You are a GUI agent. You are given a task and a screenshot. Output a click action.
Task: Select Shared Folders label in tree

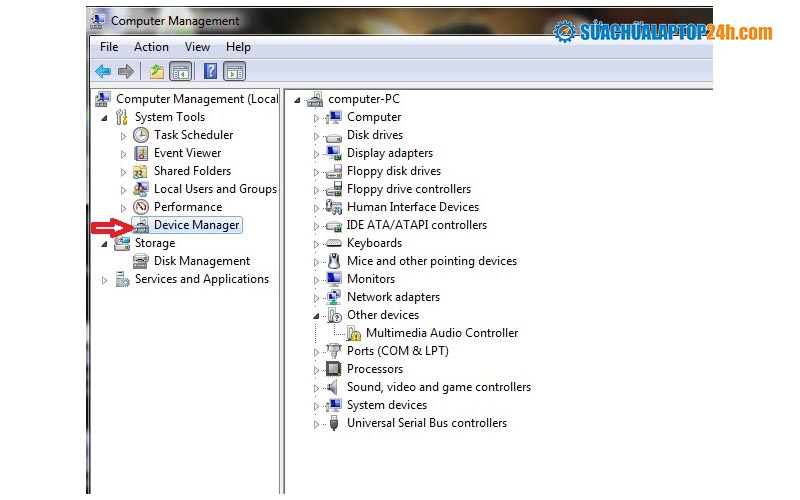192,171
